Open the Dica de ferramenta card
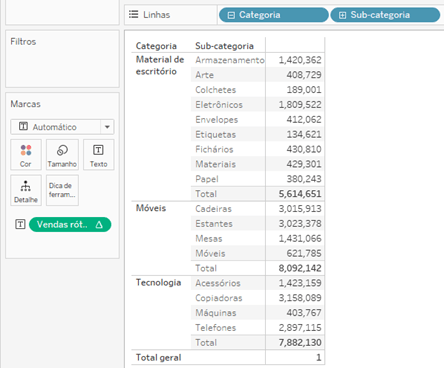Viewport: 444px width, 368px height. [x=62, y=190]
